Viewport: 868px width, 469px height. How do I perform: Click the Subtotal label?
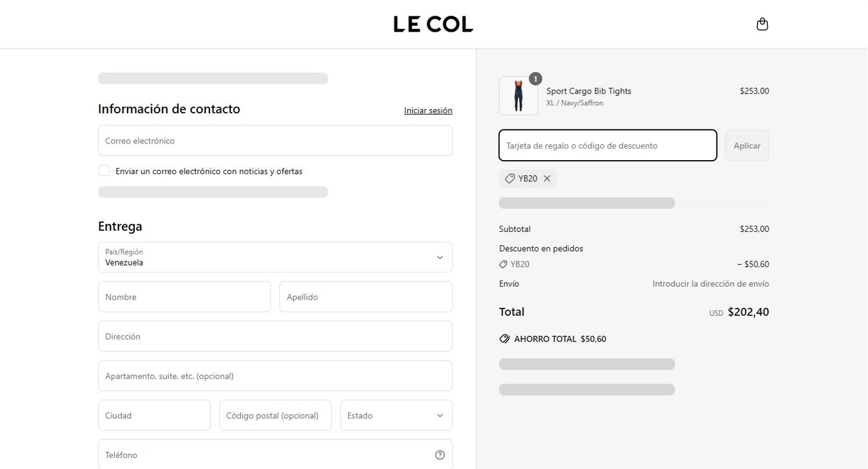click(x=514, y=229)
